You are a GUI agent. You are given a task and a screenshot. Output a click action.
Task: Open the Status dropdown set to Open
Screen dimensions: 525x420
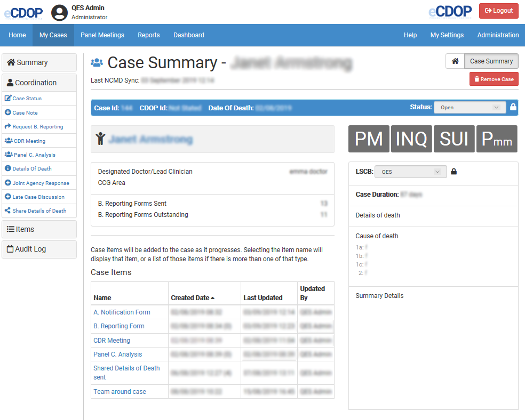coord(470,108)
